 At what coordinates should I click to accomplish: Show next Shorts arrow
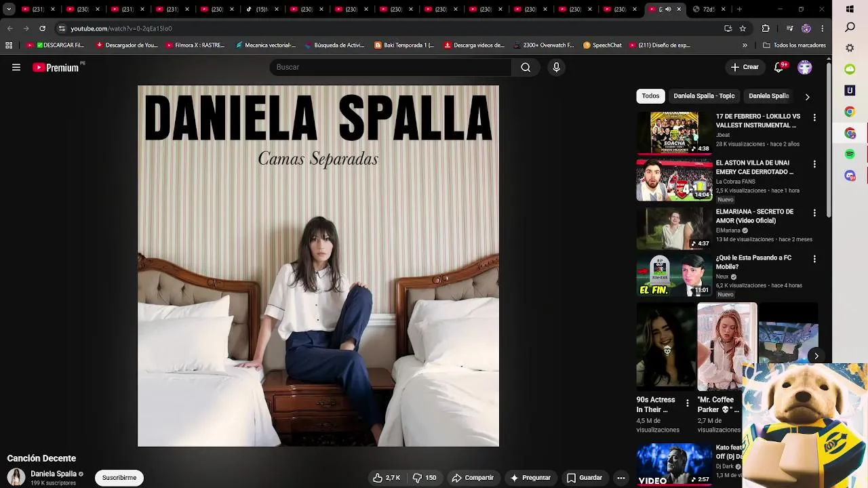[816, 356]
